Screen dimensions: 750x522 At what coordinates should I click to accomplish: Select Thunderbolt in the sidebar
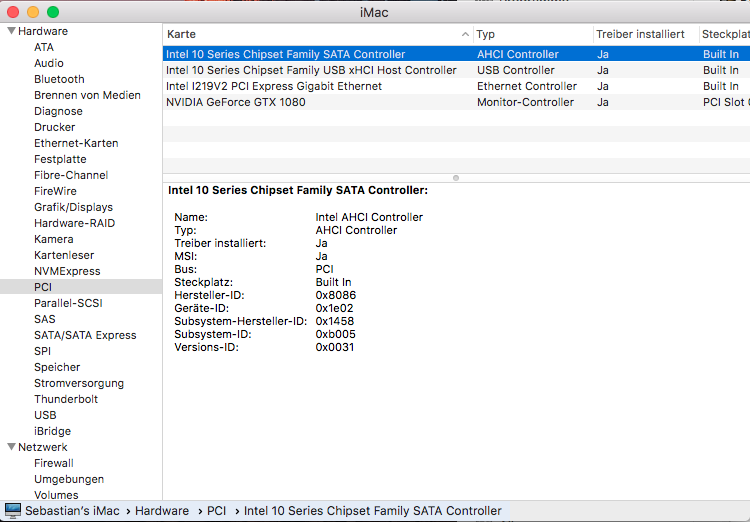tap(66, 399)
